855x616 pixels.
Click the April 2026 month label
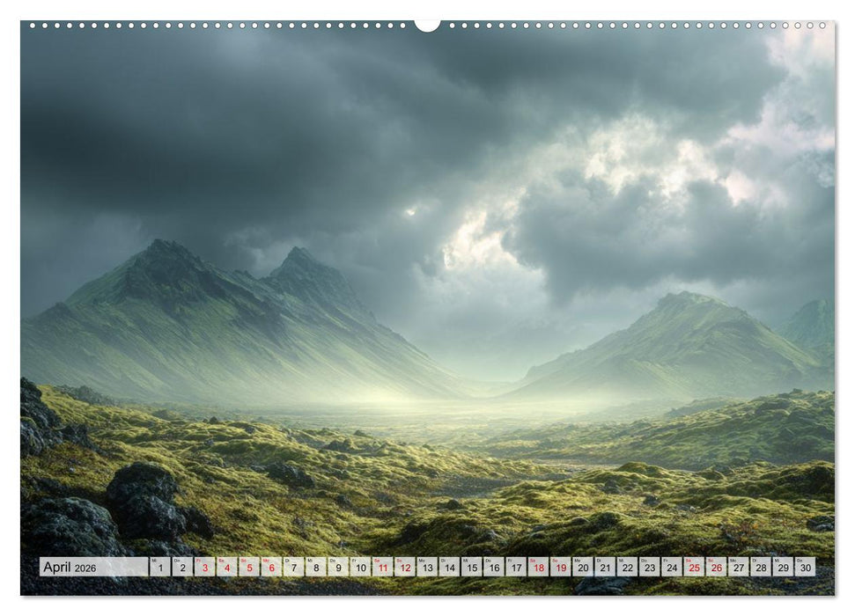(x=70, y=568)
